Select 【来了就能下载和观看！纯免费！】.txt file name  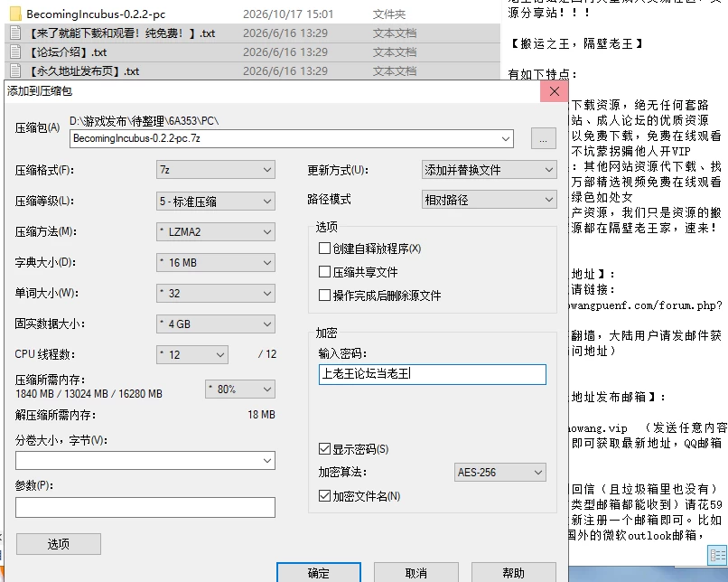(x=122, y=33)
